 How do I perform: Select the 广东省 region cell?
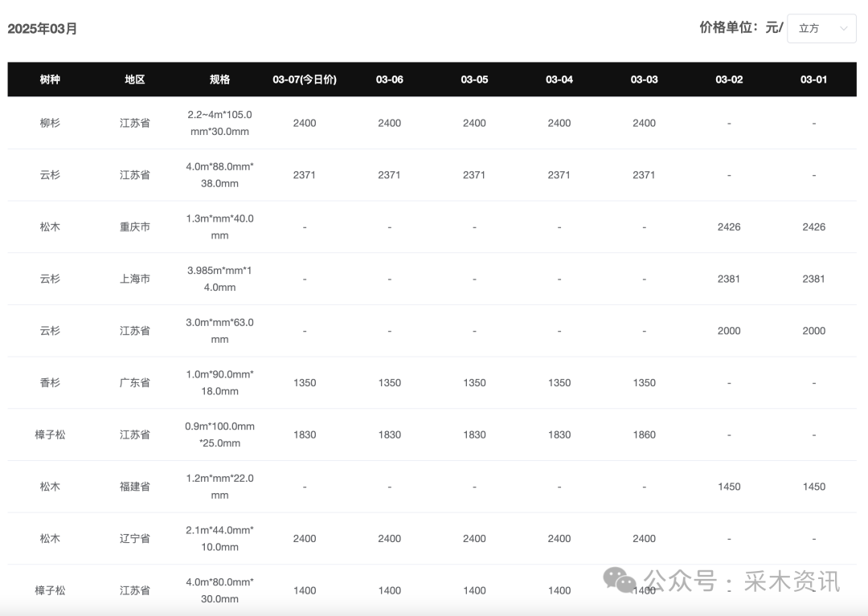(x=134, y=382)
